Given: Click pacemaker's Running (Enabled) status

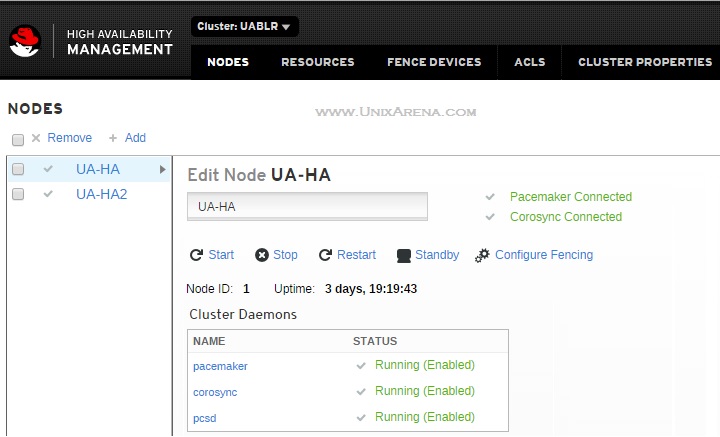Looking at the screenshot, I should [425, 365].
